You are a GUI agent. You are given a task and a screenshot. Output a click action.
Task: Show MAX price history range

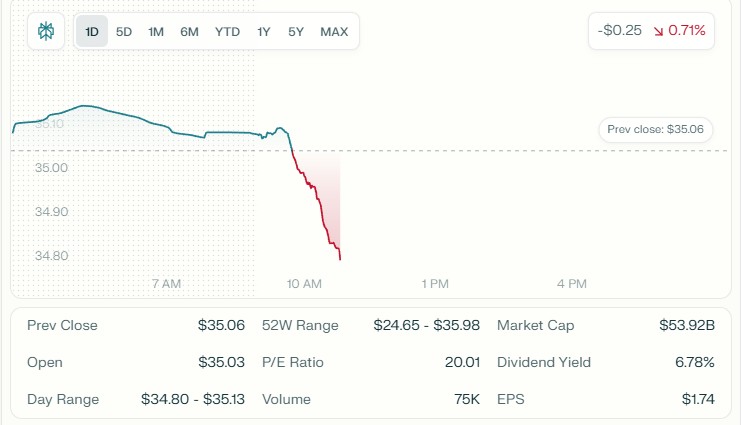[334, 31]
